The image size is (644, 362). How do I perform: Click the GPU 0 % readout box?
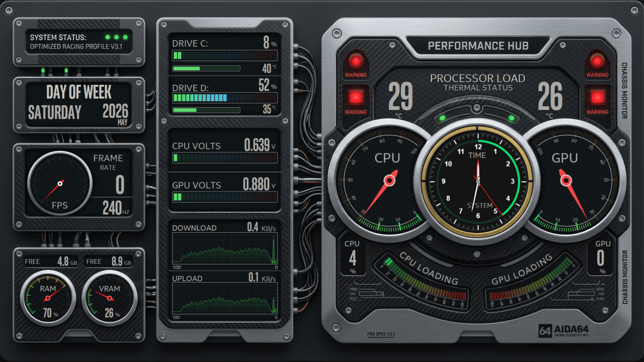tap(601, 257)
